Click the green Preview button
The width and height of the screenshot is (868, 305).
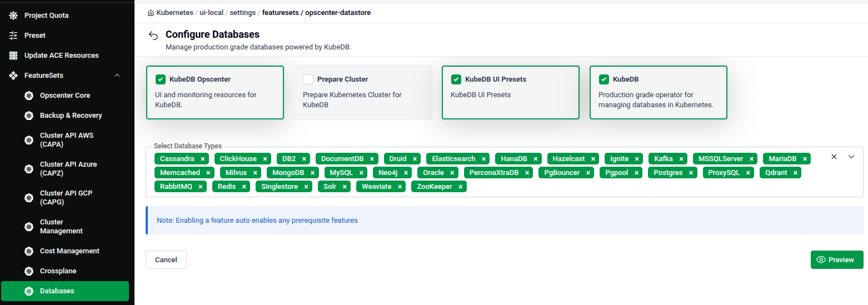(x=837, y=260)
